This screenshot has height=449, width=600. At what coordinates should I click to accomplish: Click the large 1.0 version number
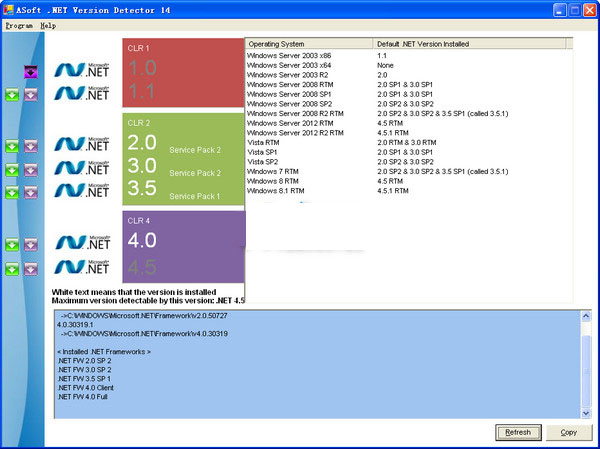coord(142,68)
